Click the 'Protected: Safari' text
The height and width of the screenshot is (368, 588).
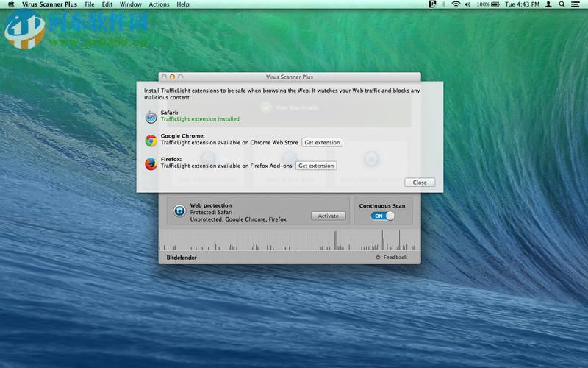211,212
